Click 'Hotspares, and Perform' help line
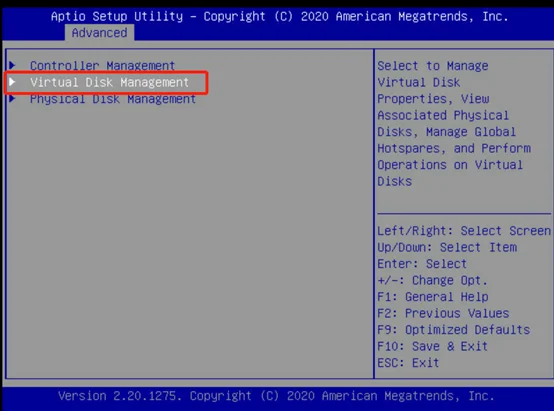This screenshot has height=411, width=554. (454, 148)
